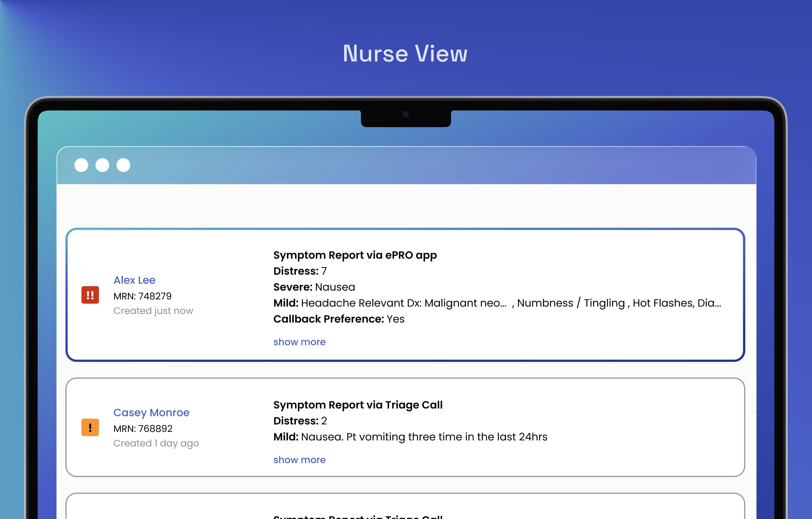Click the Symptom Report via ePRO app heading

pos(355,255)
